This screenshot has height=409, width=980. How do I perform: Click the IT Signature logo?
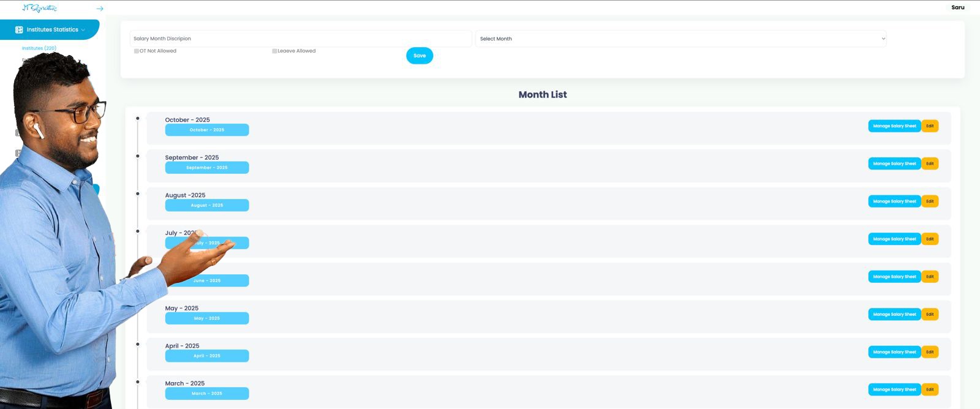39,8
